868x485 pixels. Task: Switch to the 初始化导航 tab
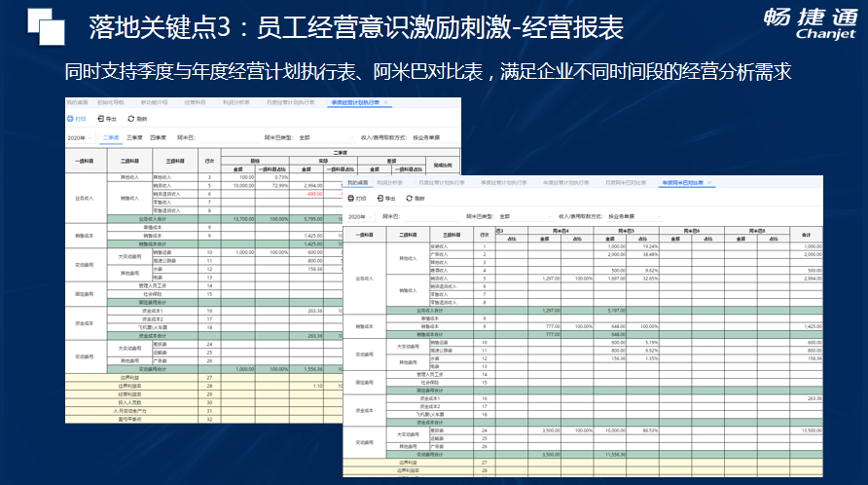click(x=111, y=102)
